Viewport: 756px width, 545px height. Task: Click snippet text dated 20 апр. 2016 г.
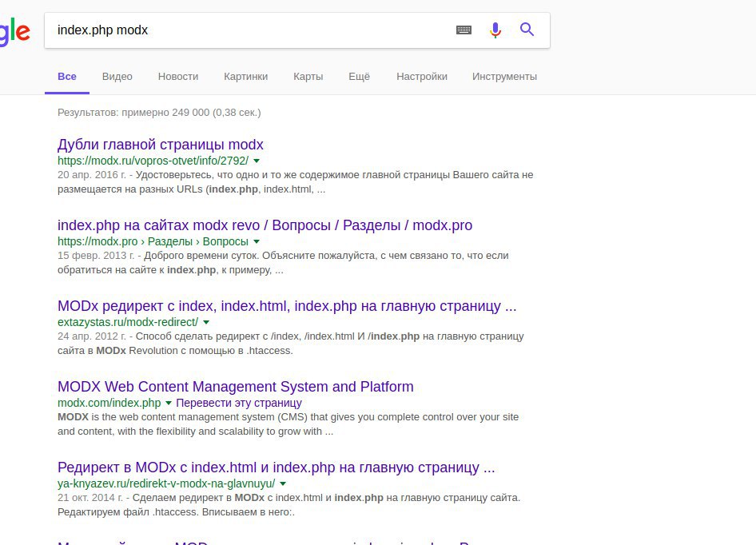[295, 182]
